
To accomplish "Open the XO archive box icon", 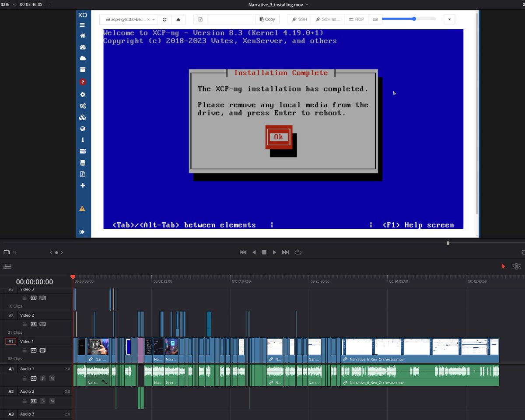I will pos(83,70).
